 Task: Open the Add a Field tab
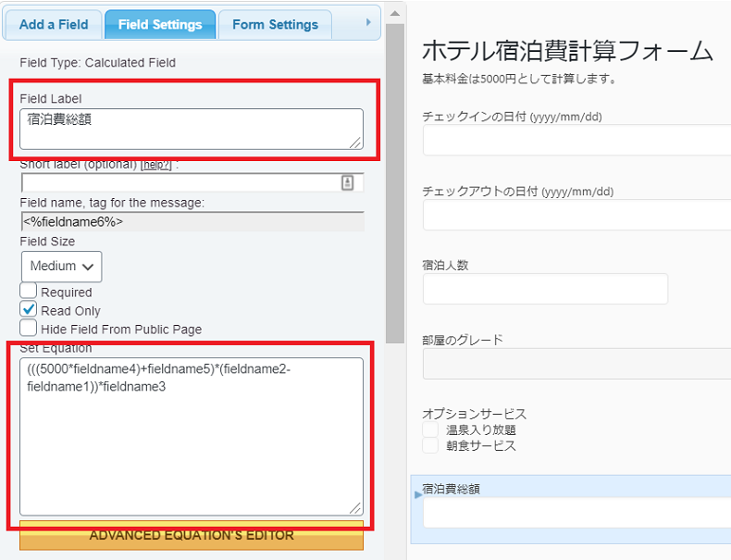[x=53, y=25]
